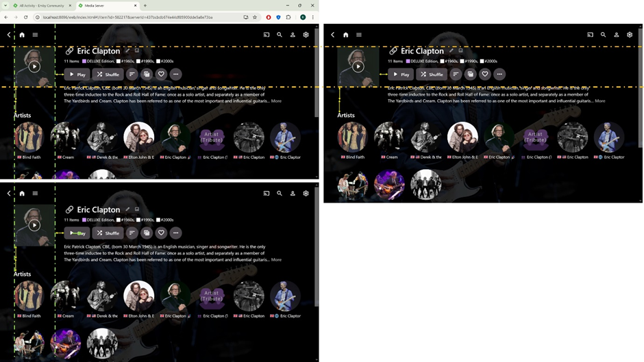Click the pencil edit icon in the right screenshot
Screen dimensions: 644x362
451,51
